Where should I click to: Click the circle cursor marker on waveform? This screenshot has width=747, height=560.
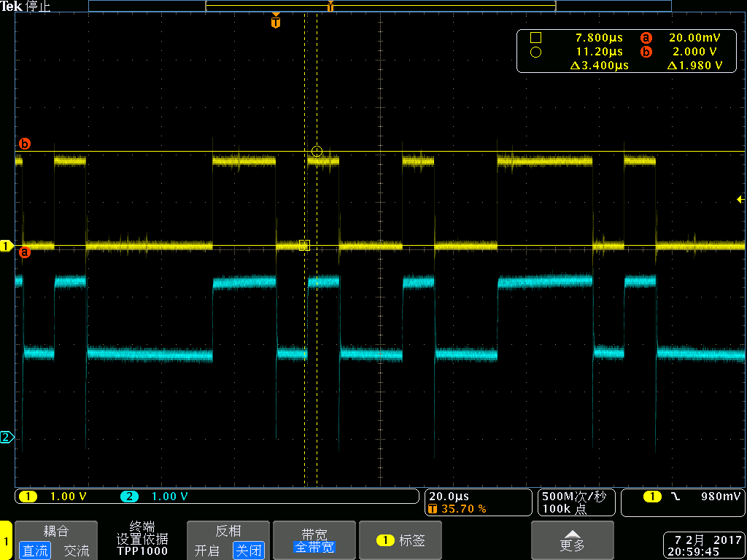click(x=317, y=151)
